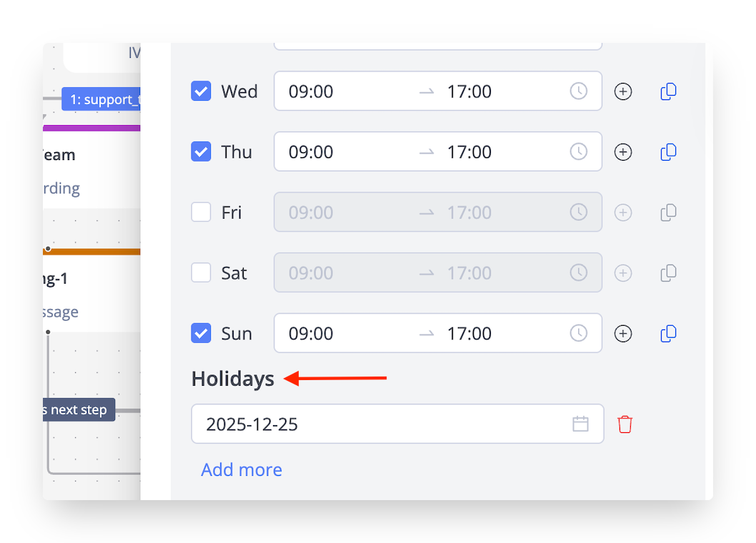Click the Sunday 17:00 end time
Viewport: 756px width, 543px height.
[x=469, y=334]
